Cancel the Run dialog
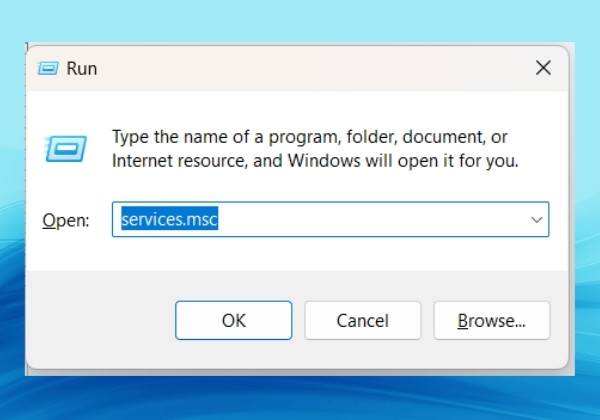This screenshot has height=420, width=600. click(363, 320)
